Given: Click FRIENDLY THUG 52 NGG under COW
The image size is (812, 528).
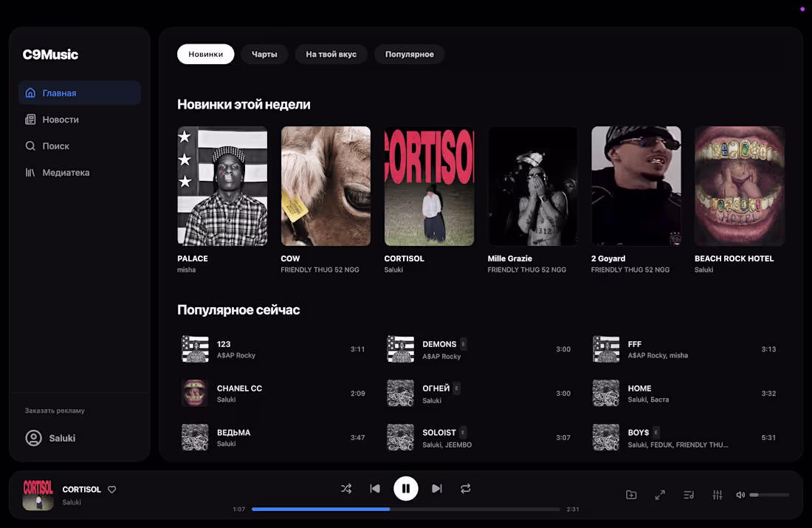Looking at the screenshot, I should [320, 270].
